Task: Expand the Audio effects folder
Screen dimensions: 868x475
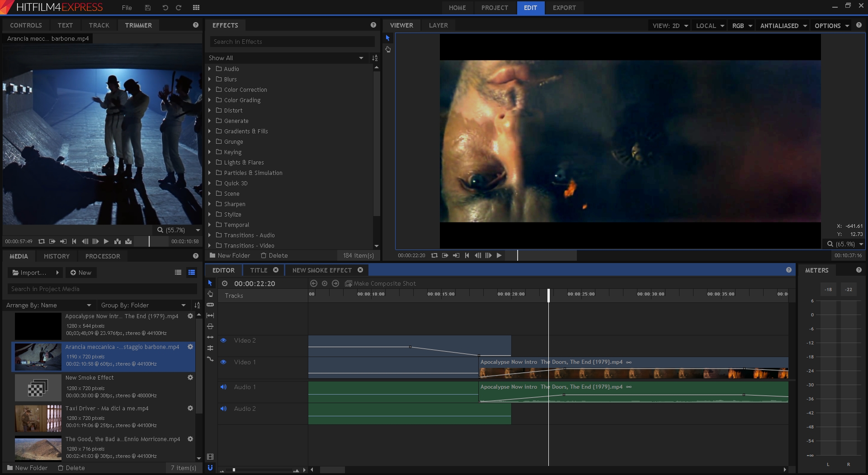Action: pos(209,69)
